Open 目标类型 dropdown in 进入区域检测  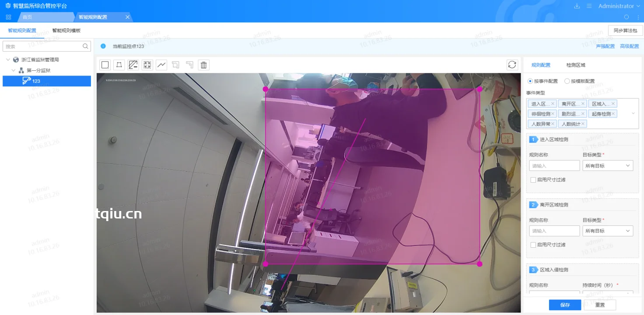pos(607,166)
